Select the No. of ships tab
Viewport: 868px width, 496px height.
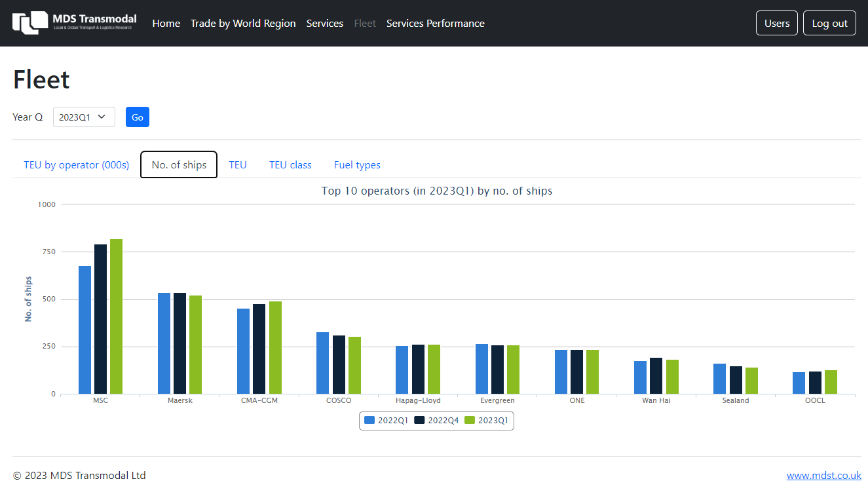[x=179, y=164]
